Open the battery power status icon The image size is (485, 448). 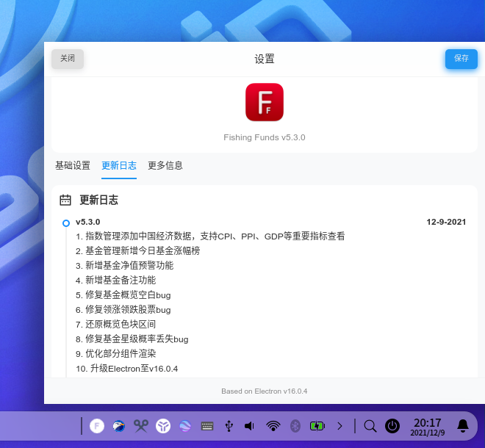pyautogui.click(x=317, y=425)
